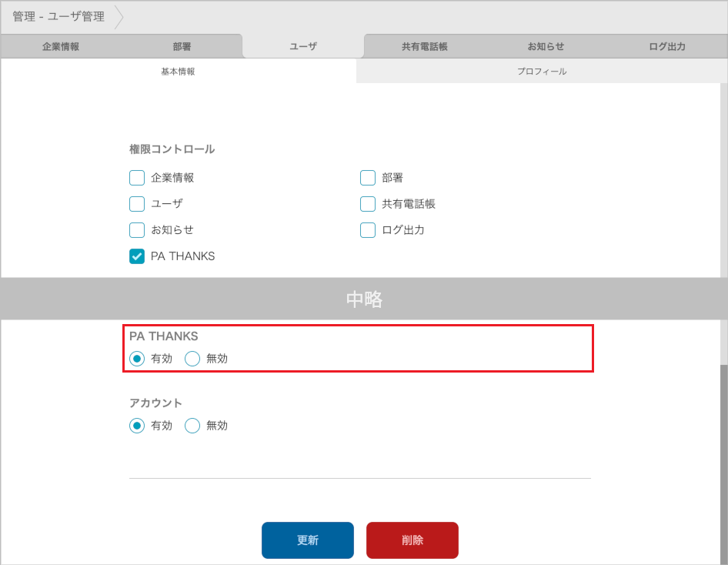Check the ユーザ permission checkbox

pyautogui.click(x=137, y=204)
